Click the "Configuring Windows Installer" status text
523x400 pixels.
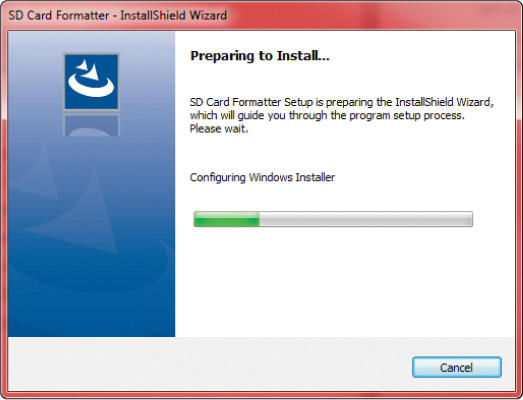coord(262,177)
